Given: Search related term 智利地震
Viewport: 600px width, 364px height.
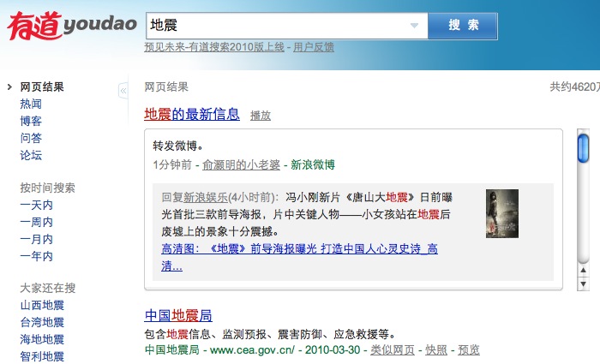Looking at the screenshot, I should (42, 356).
